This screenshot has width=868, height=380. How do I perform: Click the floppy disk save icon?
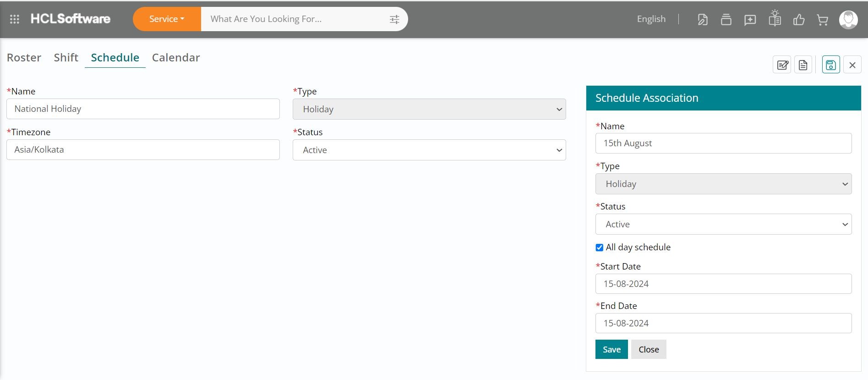pyautogui.click(x=830, y=65)
